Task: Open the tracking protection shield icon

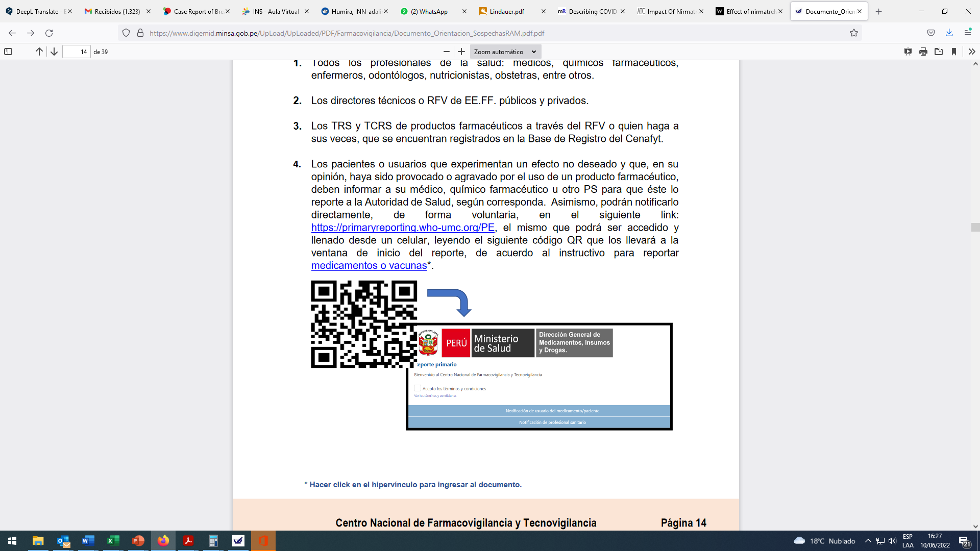Action: tap(126, 33)
